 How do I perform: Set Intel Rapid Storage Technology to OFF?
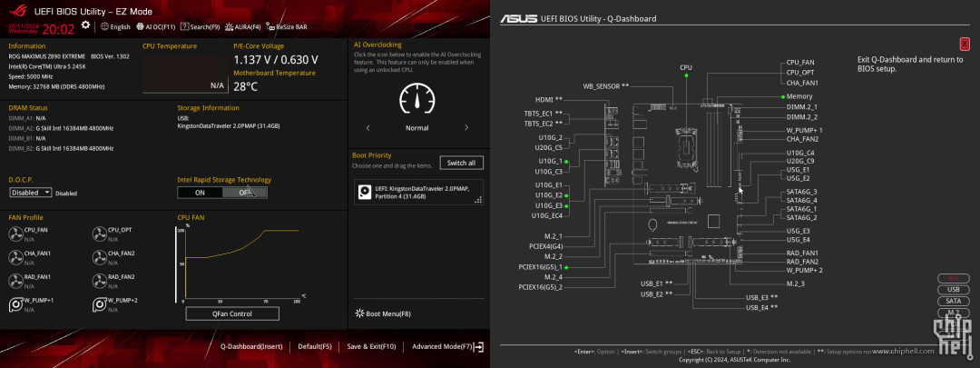[244, 193]
